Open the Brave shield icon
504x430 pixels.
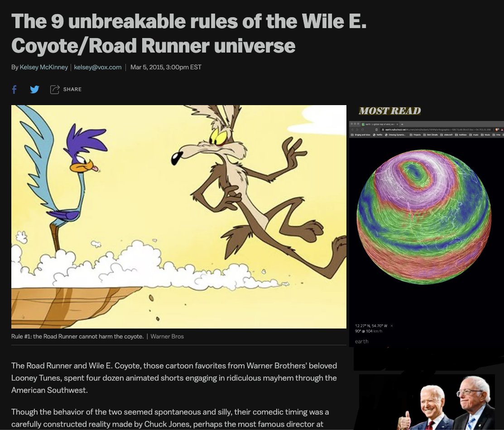(497, 130)
